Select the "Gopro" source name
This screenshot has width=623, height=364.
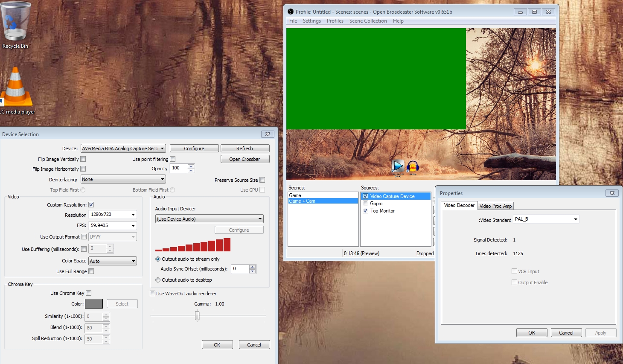[x=376, y=204]
